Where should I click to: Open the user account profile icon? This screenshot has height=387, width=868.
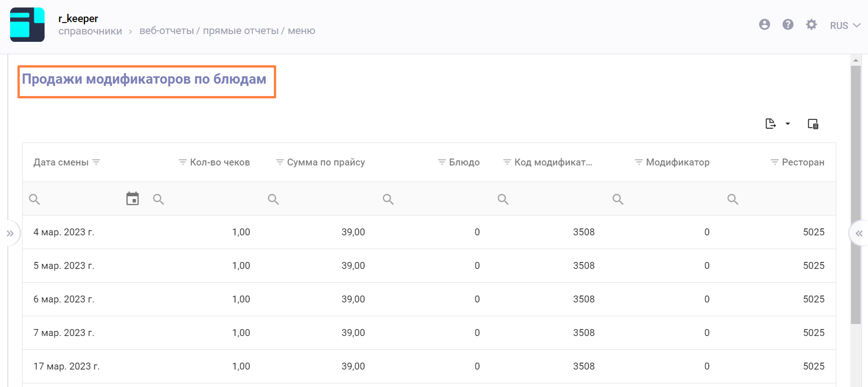pos(764,25)
